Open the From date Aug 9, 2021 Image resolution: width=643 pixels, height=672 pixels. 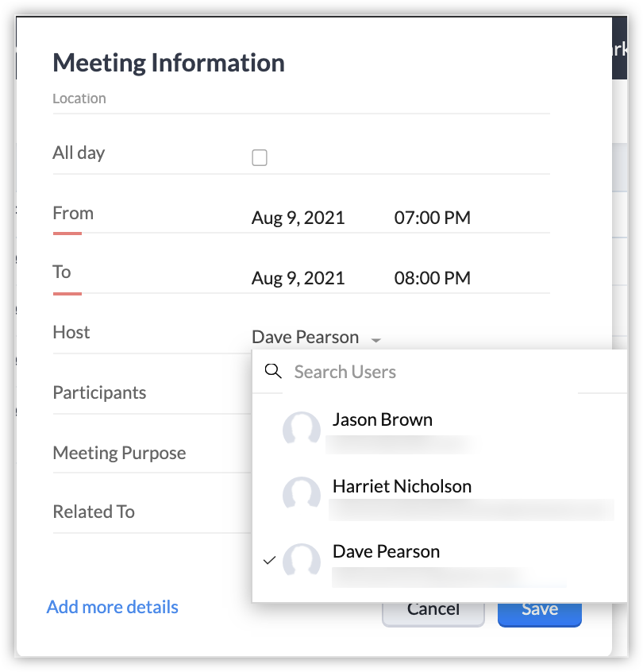point(298,218)
